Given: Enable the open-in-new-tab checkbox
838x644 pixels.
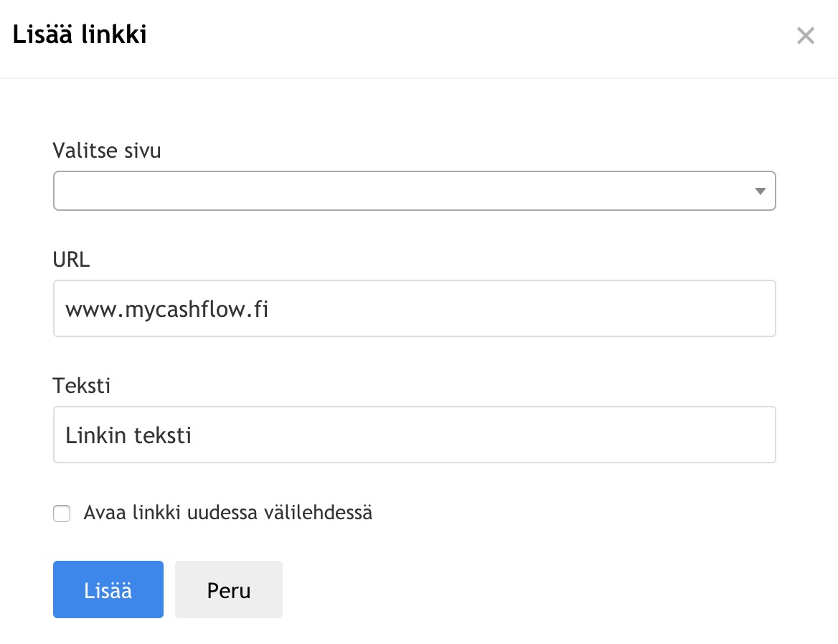Looking at the screenshot, I should click(x=62, y=513).
